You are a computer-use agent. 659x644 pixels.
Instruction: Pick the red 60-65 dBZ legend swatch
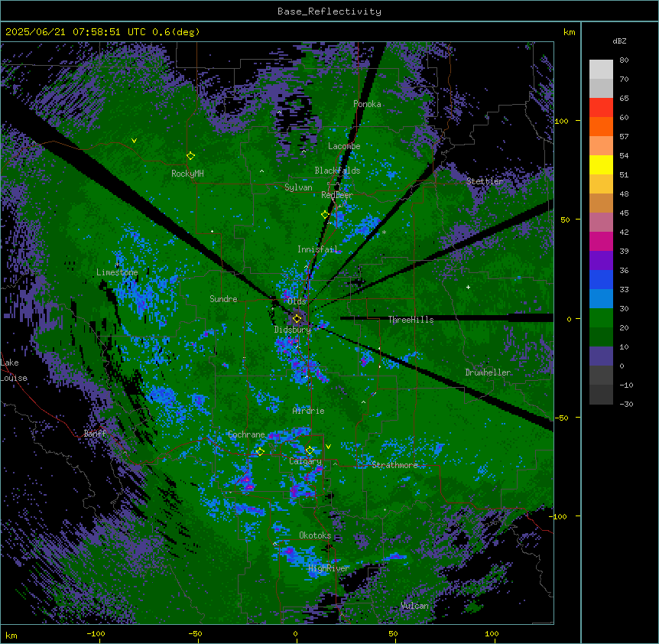601,108
